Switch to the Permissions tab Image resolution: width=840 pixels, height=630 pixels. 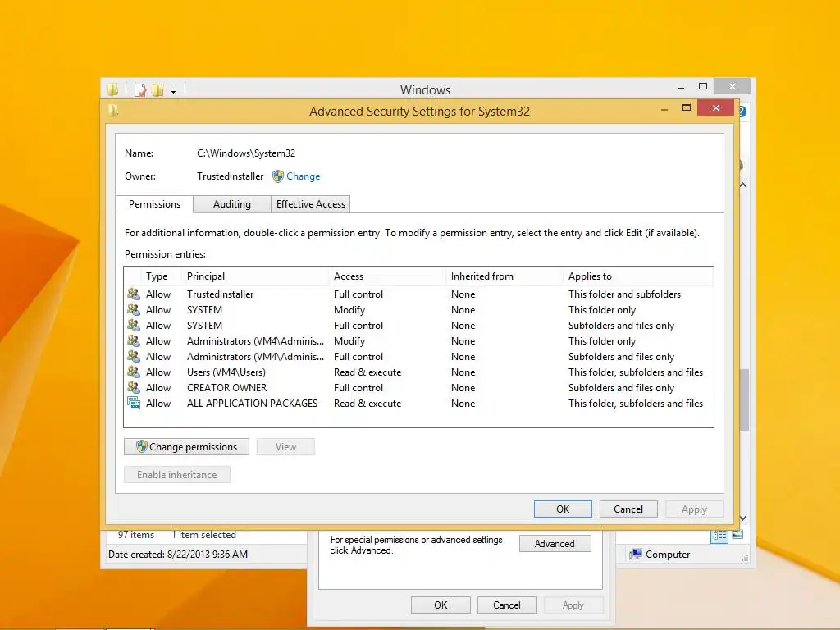tap(154, 204)
